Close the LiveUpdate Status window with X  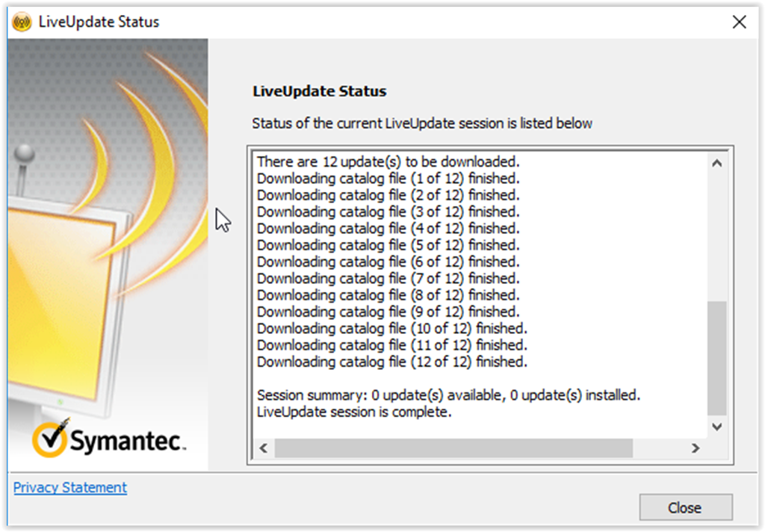(739, 22)
